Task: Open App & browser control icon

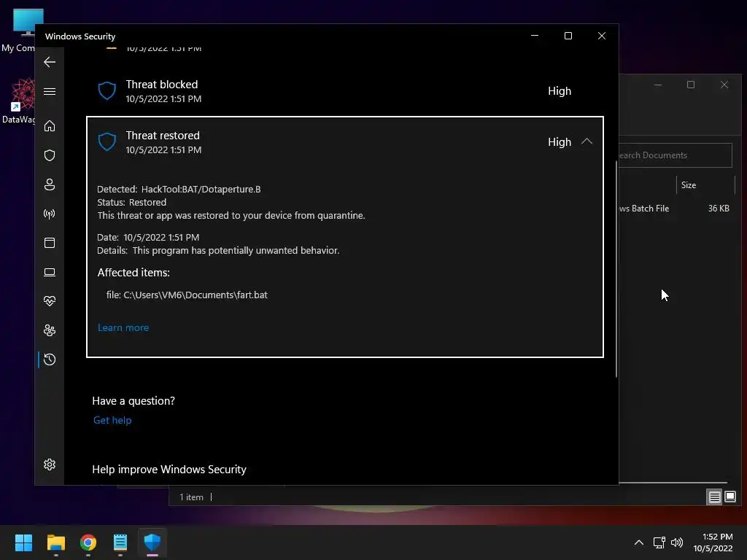Action: coord(50,243)
